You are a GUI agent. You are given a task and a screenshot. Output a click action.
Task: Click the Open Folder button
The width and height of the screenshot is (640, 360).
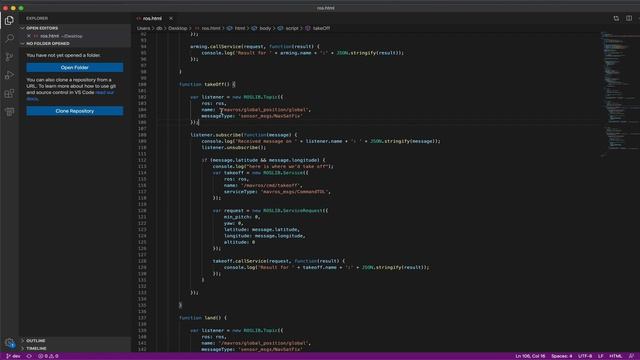tap(75, 67)
